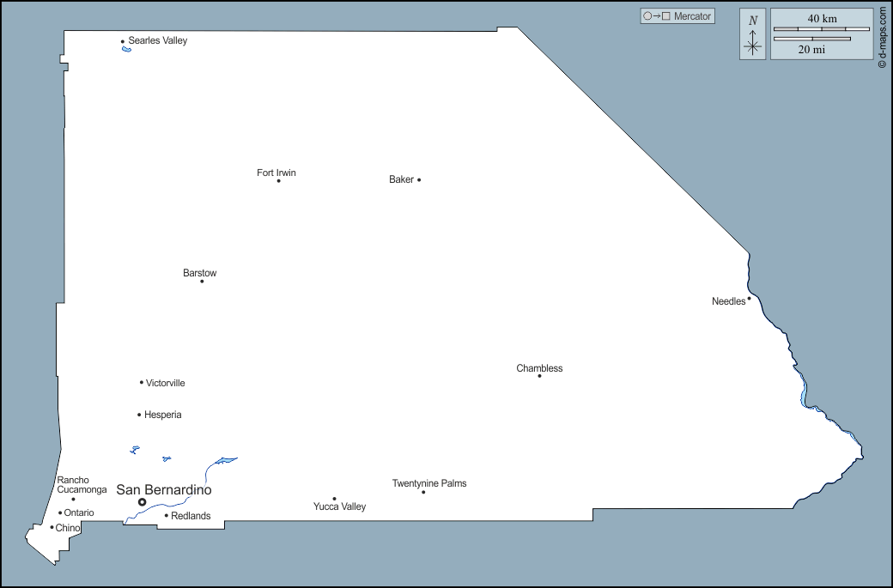This screenshot has height=588, width=893.
Task: Click the San Bernardino label
Action: point(164,489)
